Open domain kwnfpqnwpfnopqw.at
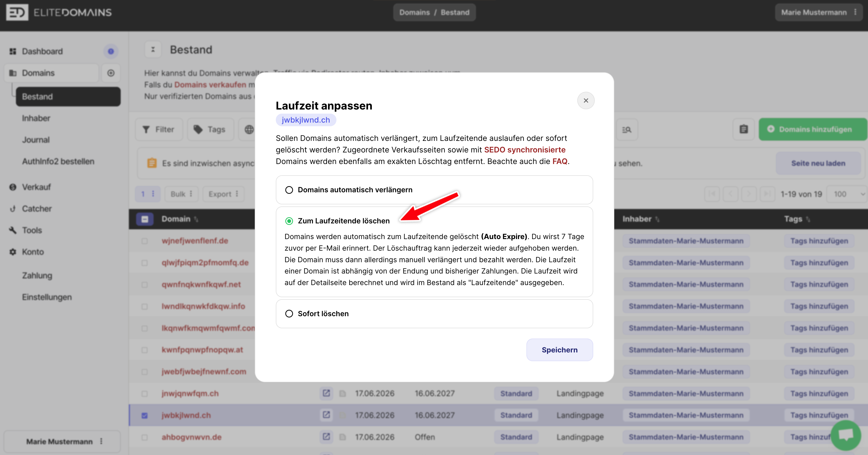Viewport: 868px width, 455px height. (x=202, y=350)
